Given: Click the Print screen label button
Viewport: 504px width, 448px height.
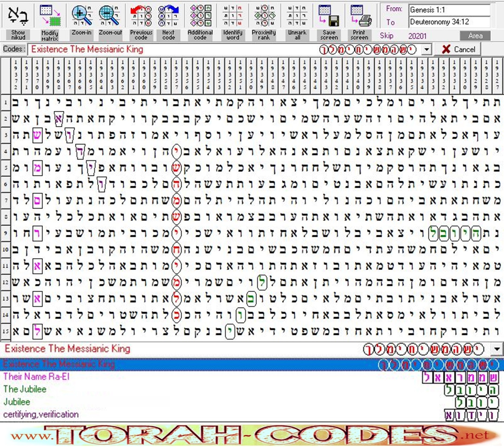Looking at the screenshot, I should pos(359,35).
